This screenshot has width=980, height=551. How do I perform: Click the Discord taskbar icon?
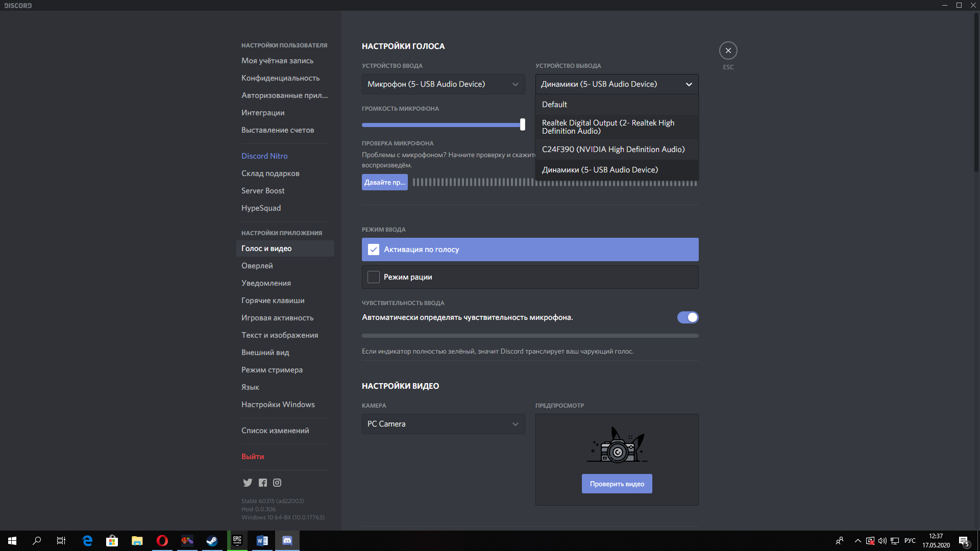pyautogui.click(x=287, y=541)
